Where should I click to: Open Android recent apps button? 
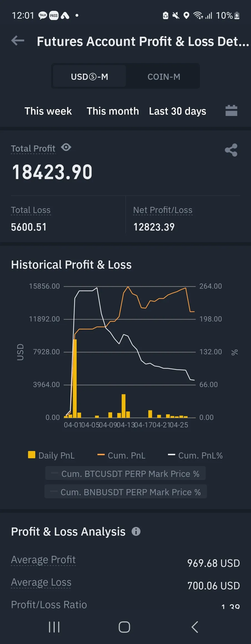[54, 627]
